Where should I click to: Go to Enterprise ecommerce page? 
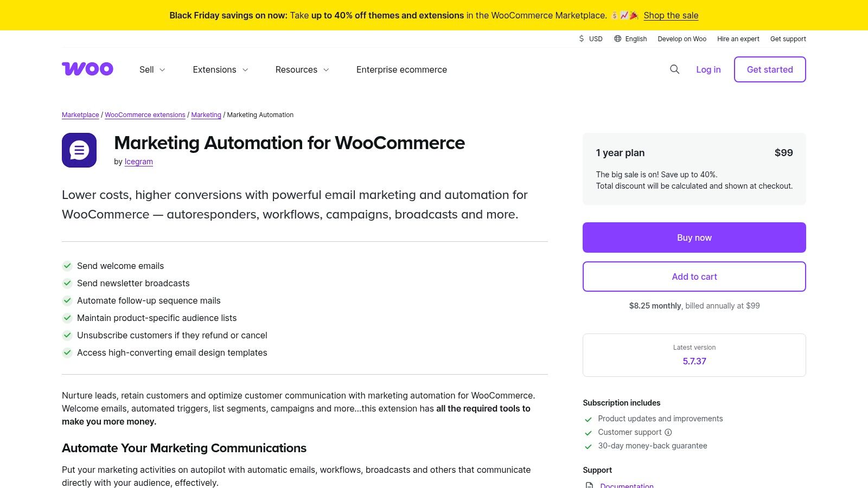click(x=401, y=69)
